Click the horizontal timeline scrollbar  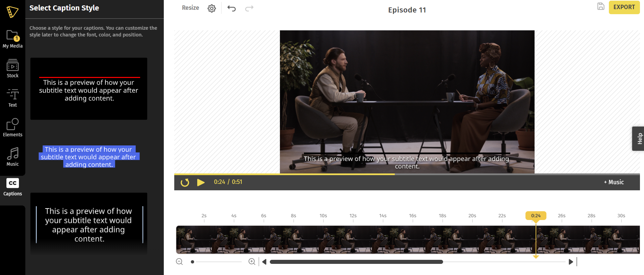click(x=356, y=262)
